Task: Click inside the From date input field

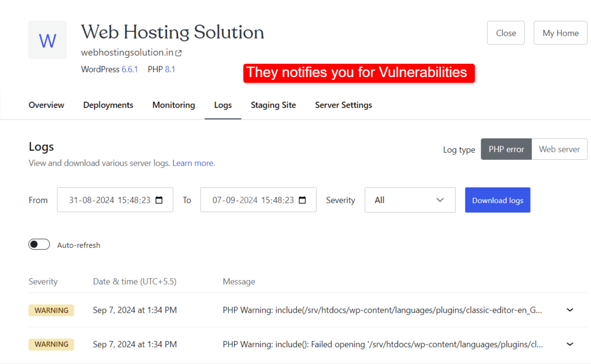Action: [x=110, y=200]
